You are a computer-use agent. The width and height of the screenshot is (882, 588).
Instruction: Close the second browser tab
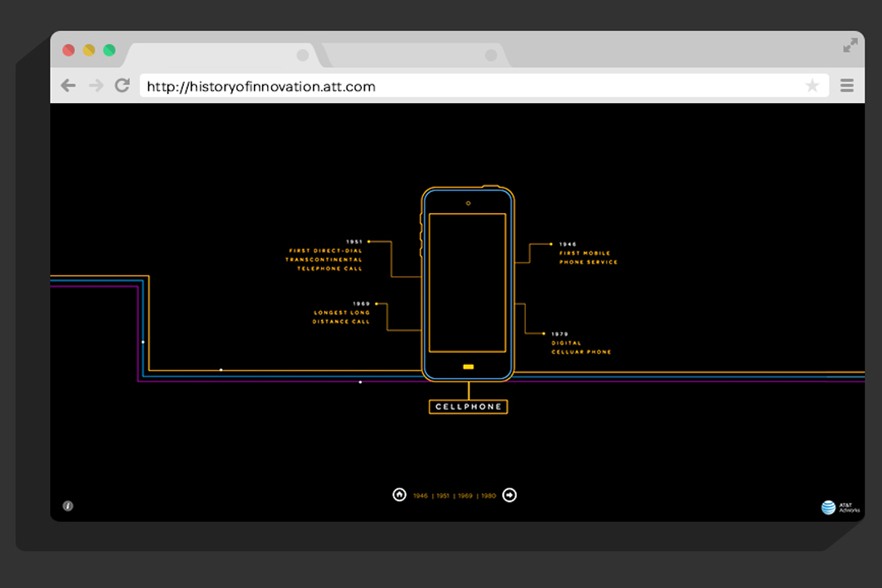coord(491,56)
